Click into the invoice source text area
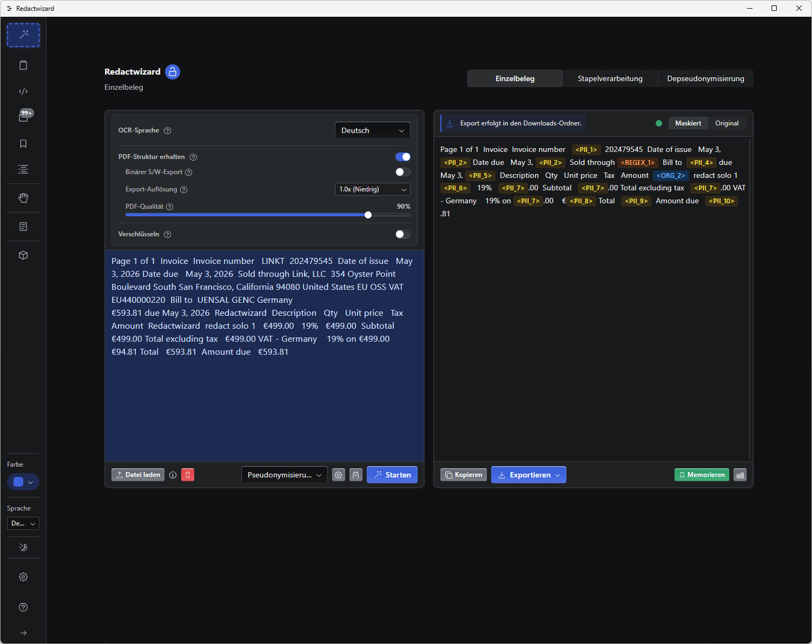Image resolution: width=812 pixels, height=644 pixels. [x=265, y=356]
